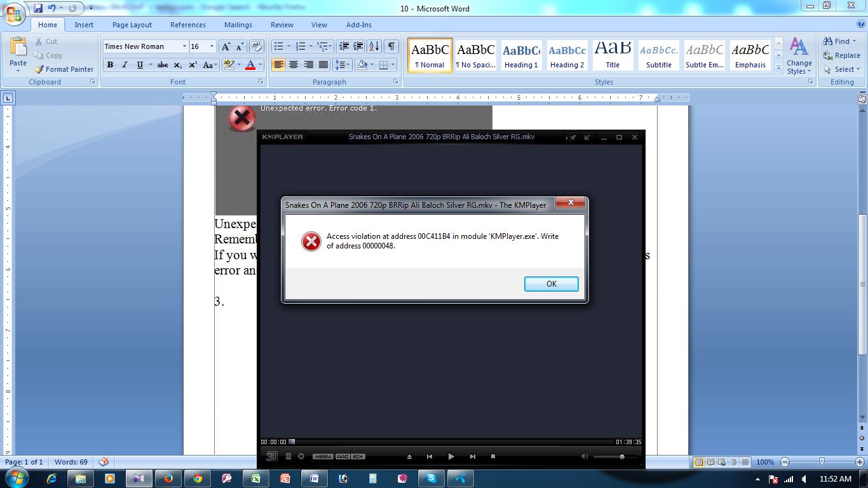Open the Borders dropdown
Screen dimensions: 868x488
tap(393, 65)
